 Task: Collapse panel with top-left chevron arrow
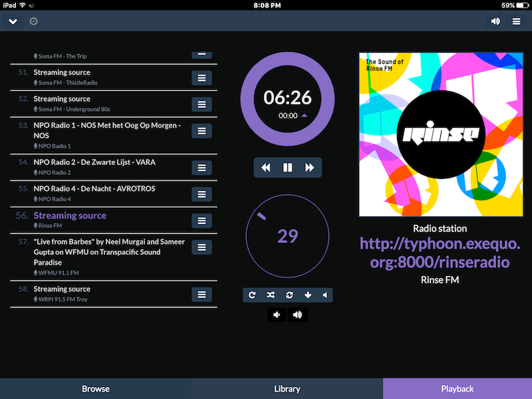point(13,21)
